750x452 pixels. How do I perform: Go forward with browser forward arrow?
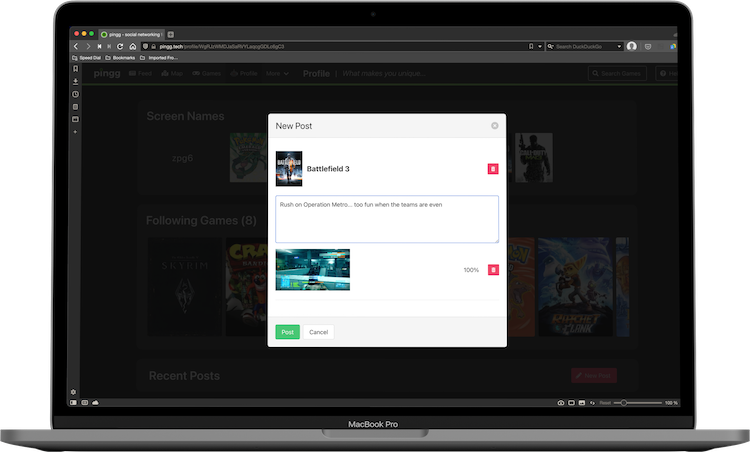pyautogui.click(x=88, y=46)
